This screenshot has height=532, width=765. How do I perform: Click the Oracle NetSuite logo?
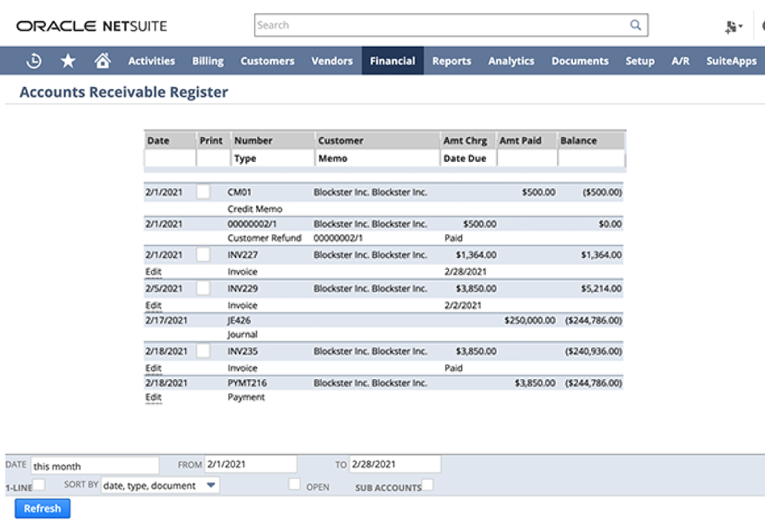pos(92,26)
